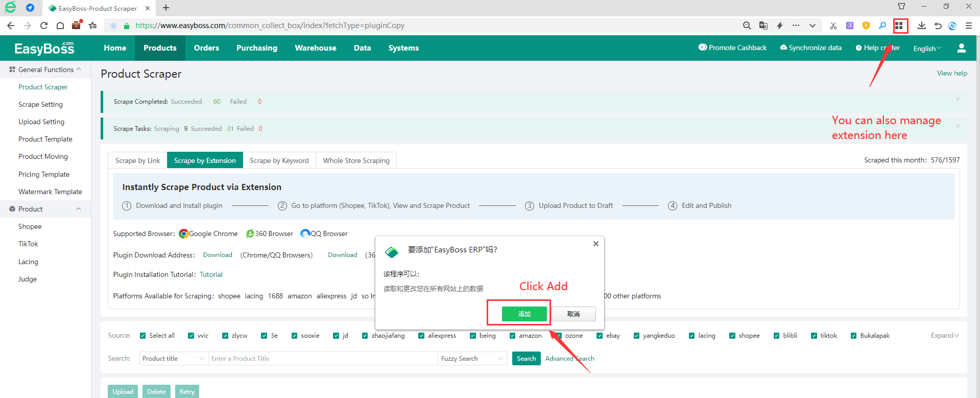
Task: Switch to Scrape by Keyword tab
Action: [279, 160]
